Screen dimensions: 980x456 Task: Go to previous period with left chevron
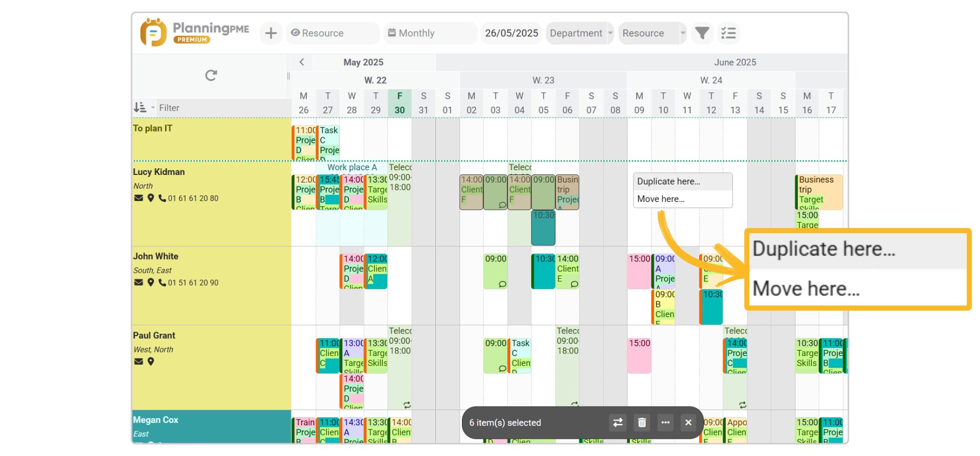(x=302, y=62)
